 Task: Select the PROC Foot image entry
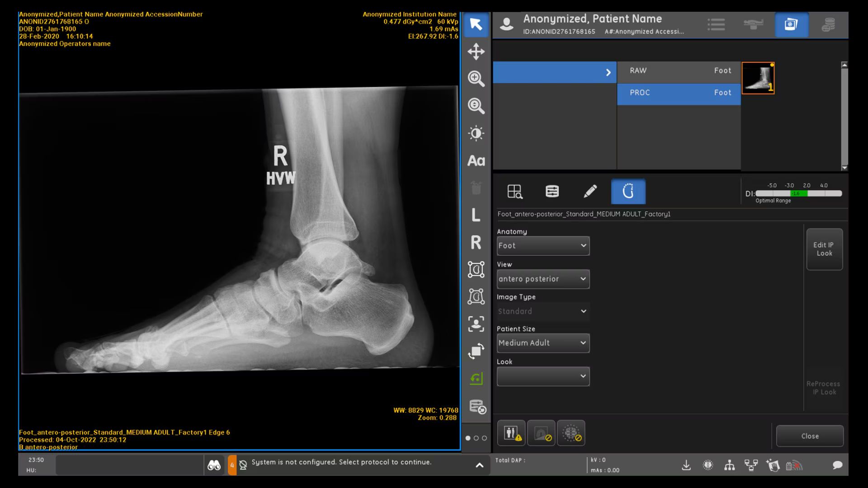679,93
